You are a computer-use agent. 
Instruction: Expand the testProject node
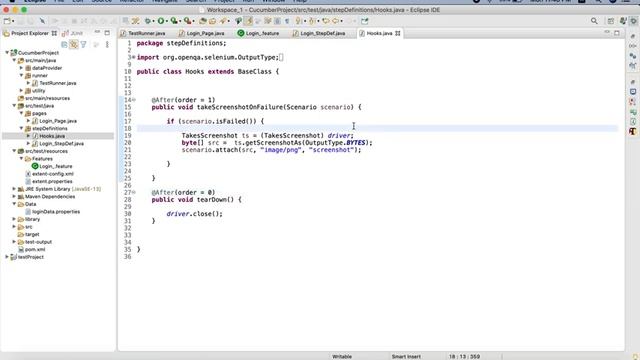7,257
